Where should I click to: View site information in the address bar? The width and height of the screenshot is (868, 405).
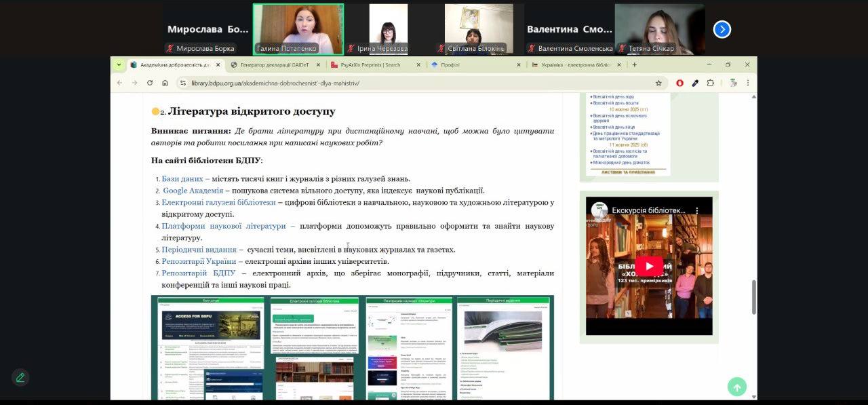tap(182, 83)
